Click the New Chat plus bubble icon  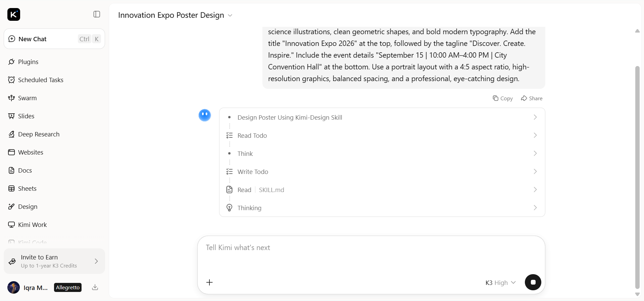[12, 39]
